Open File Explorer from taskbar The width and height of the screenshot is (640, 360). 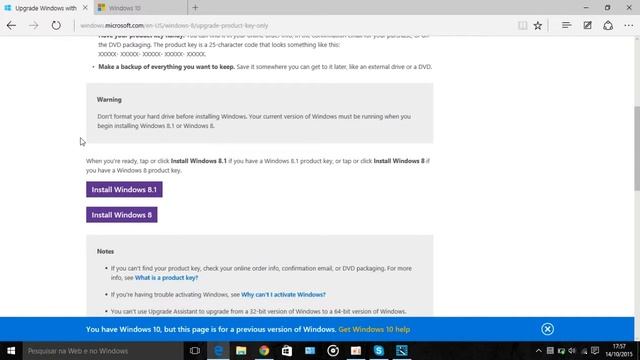coord(241,351)
